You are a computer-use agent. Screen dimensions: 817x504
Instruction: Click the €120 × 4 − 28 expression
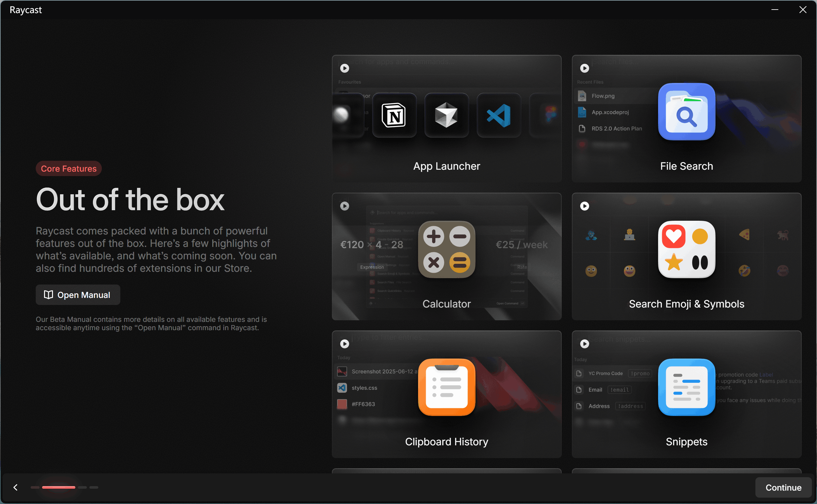pyautogui.click(x=371, y=245)
